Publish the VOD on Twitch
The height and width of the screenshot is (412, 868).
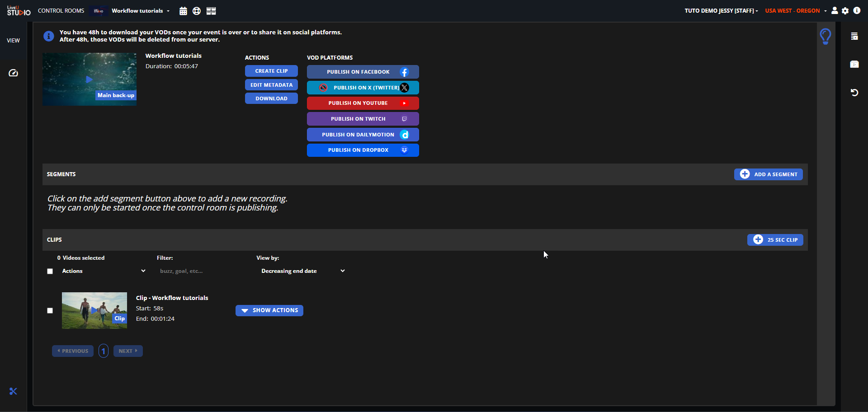(363, 119)
